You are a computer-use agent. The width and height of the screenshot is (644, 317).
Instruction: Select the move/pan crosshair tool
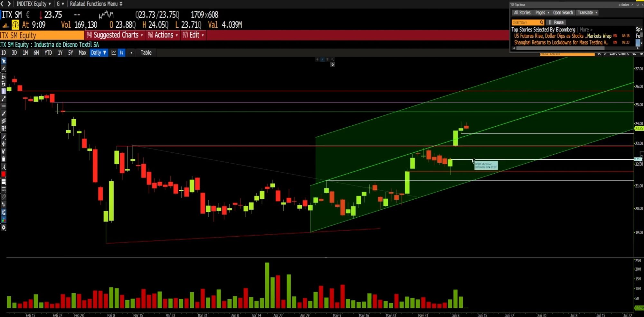4,144
